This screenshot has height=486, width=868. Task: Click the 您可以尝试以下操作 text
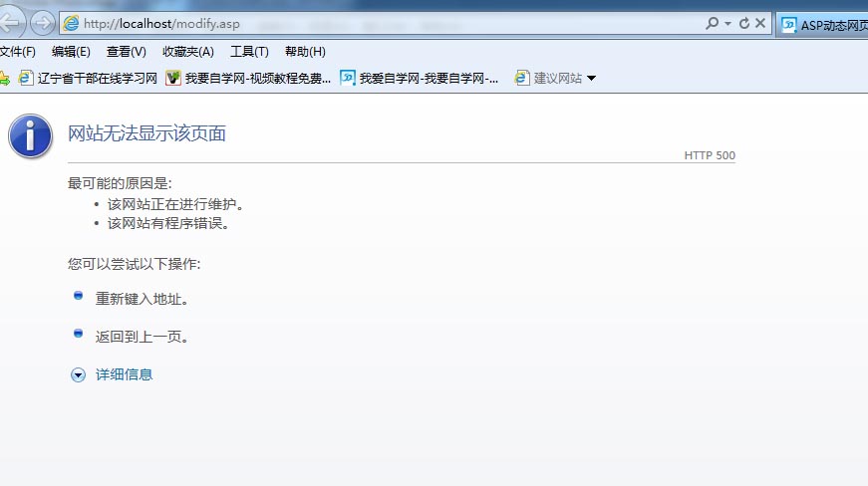point(134,264)
